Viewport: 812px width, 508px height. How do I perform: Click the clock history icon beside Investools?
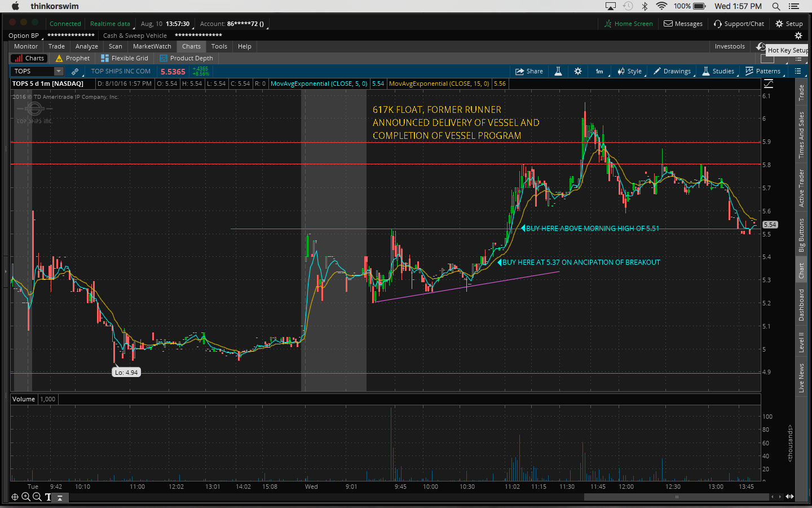click(761, 46)
